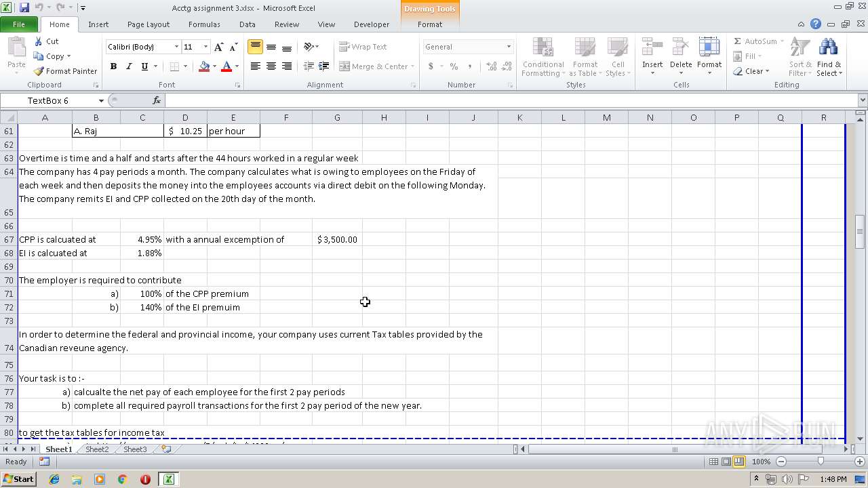Expand the formula bar

pos(862,100)
